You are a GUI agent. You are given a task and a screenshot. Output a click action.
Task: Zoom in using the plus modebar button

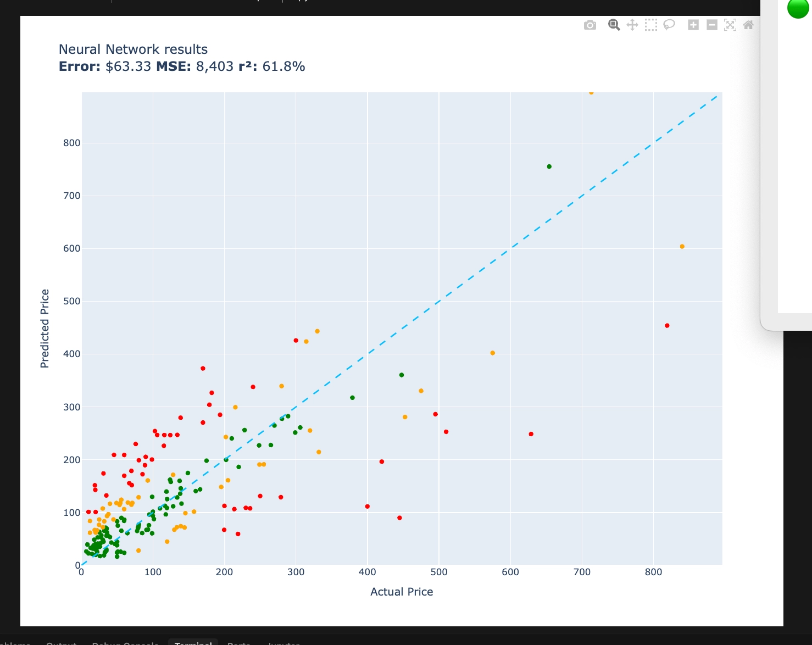coord(693,25)
